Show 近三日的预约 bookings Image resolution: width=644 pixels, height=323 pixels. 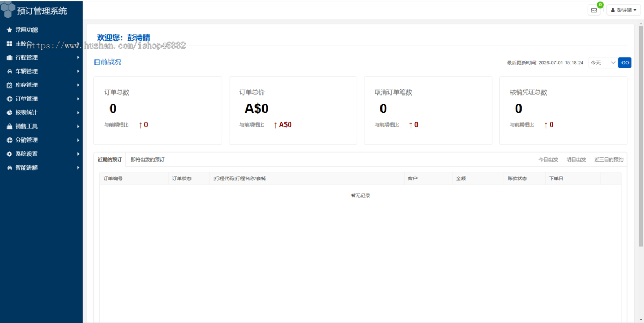(609, 160)
